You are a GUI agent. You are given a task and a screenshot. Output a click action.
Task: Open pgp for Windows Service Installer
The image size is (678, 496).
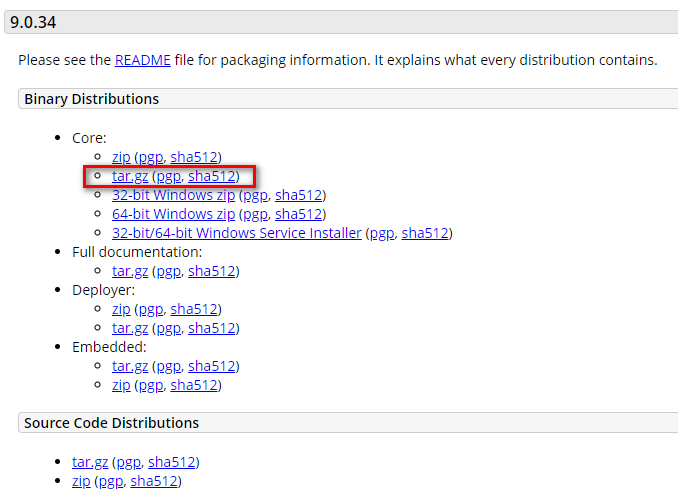pyautogui.click(x=382, y=233)
